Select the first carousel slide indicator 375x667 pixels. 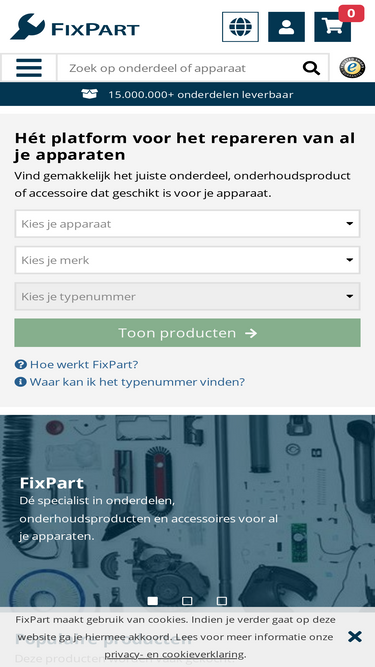coord(153,601)
